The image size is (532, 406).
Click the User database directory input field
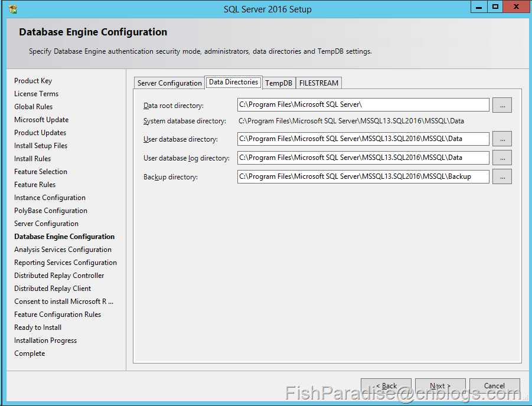coord(363,139)
